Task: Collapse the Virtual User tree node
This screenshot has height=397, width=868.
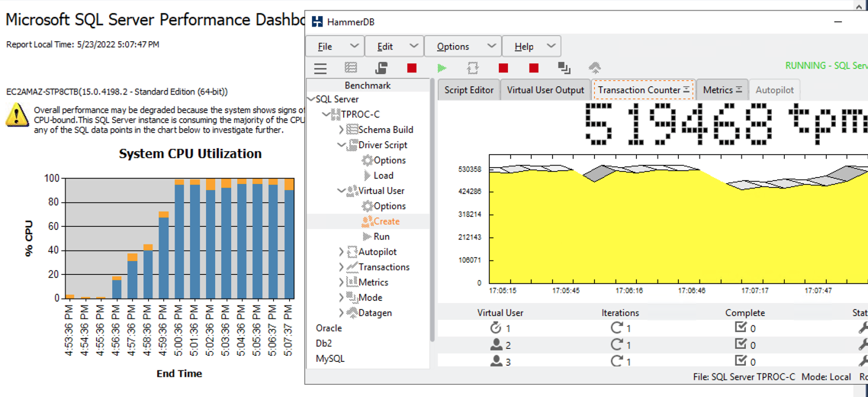Action: tap(341, 191)
